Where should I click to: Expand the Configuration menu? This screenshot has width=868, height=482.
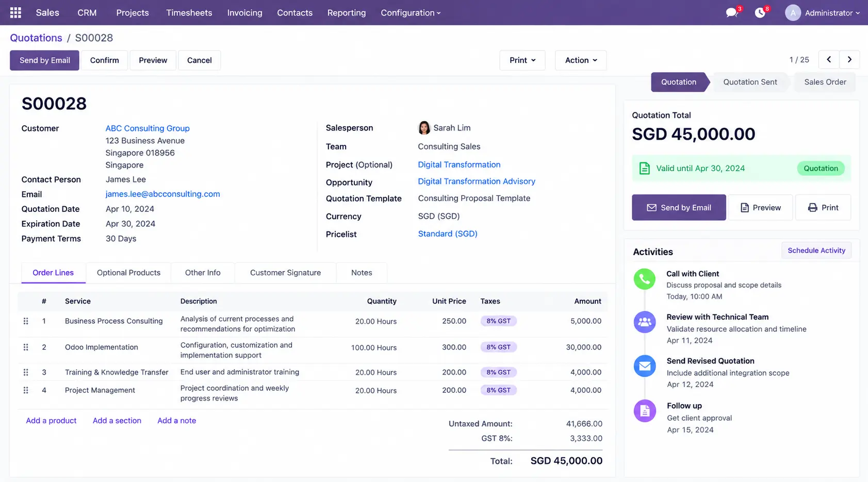[x=411, y=13]
